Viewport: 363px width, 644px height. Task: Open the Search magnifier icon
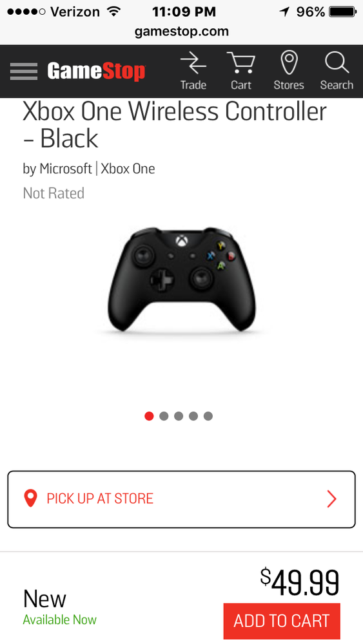point(337,71)
